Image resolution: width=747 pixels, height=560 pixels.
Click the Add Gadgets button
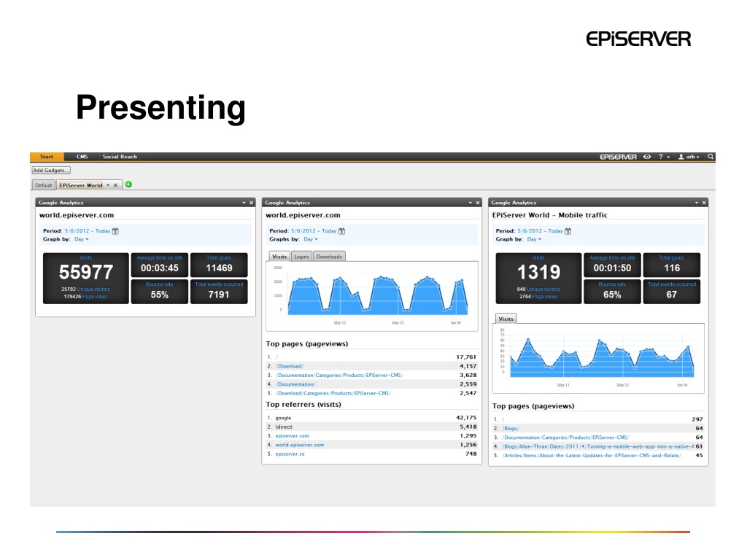click(x=51, y=171)
